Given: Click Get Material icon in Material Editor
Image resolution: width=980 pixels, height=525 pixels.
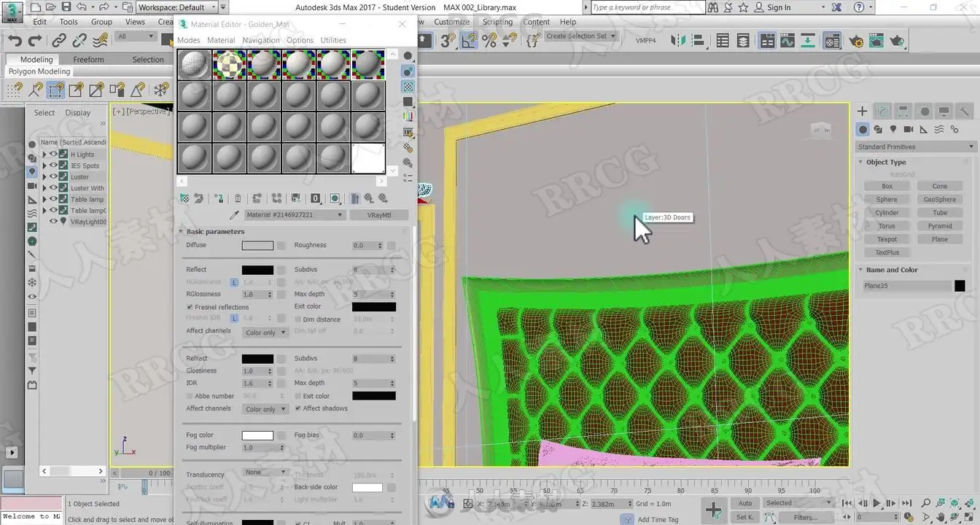Looking at the screenshot, I should 184,198.
